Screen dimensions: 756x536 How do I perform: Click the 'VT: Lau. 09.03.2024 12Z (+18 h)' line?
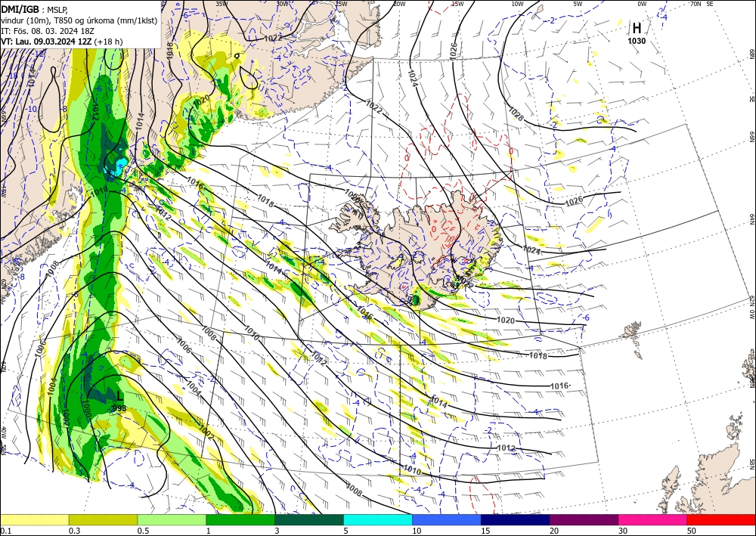click(62, 42)
